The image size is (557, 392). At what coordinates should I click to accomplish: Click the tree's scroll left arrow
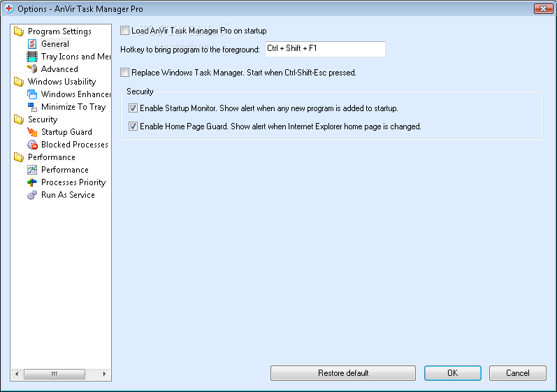click(17, 374)
